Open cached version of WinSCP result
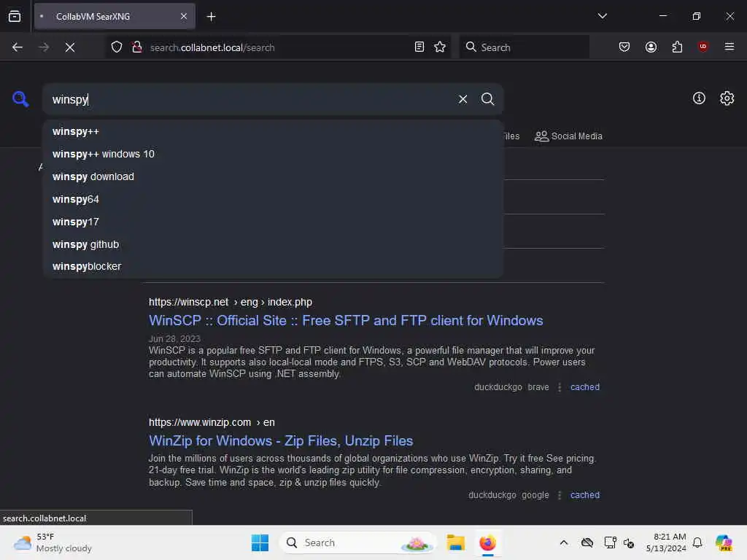This screenshot has height=560, width=747. coord(584,387)
